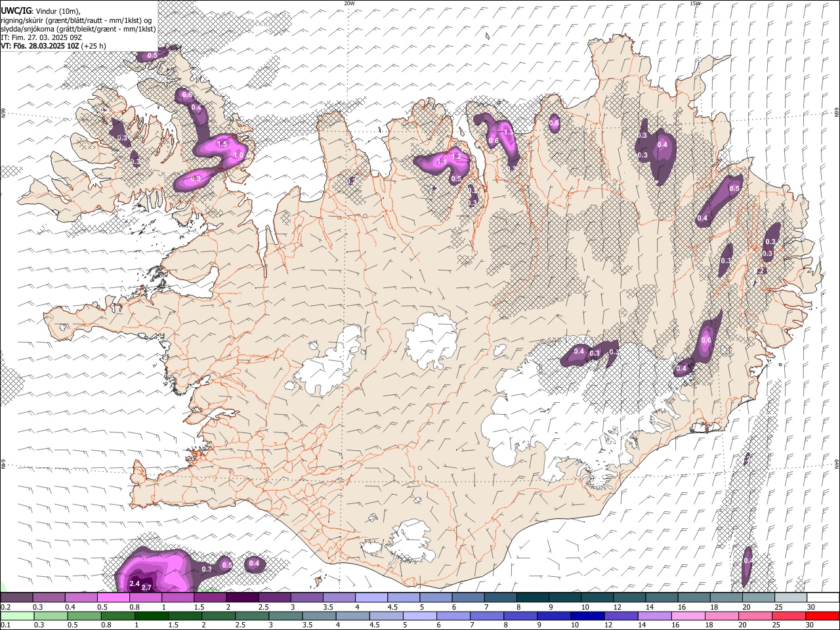This screenshot has width=840, height=630.
Task: Click the top legend row swatch labeled 1.5
Action: click(x=210, y=598)
